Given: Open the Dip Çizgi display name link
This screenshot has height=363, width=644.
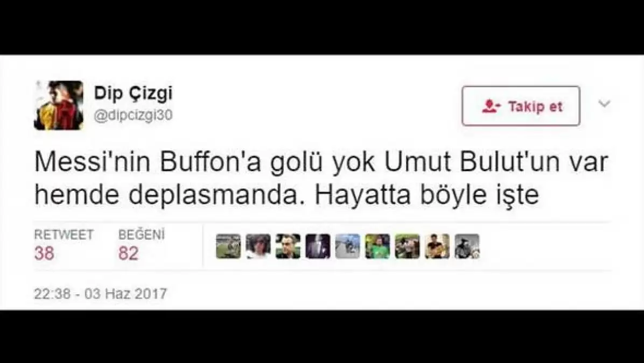Looking at the screenshot, I should [x=134, y=94].
